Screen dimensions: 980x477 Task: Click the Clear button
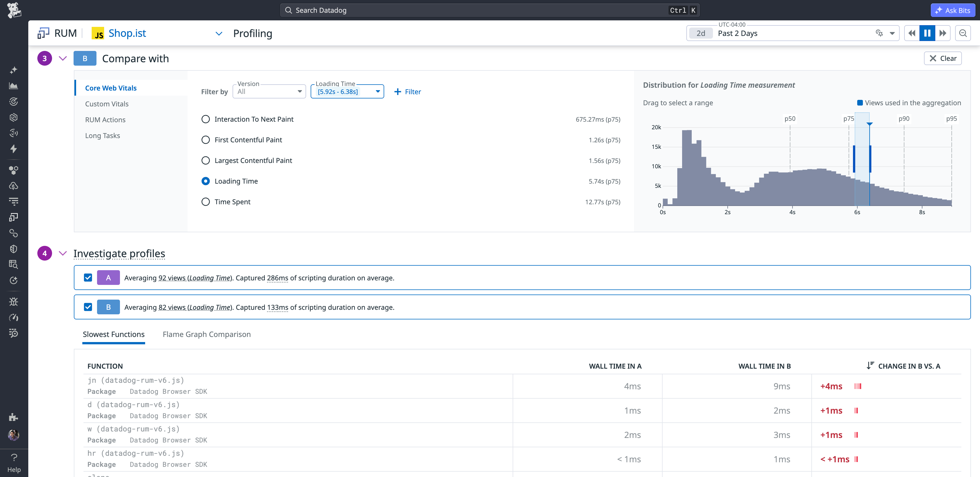coord(943,58)
